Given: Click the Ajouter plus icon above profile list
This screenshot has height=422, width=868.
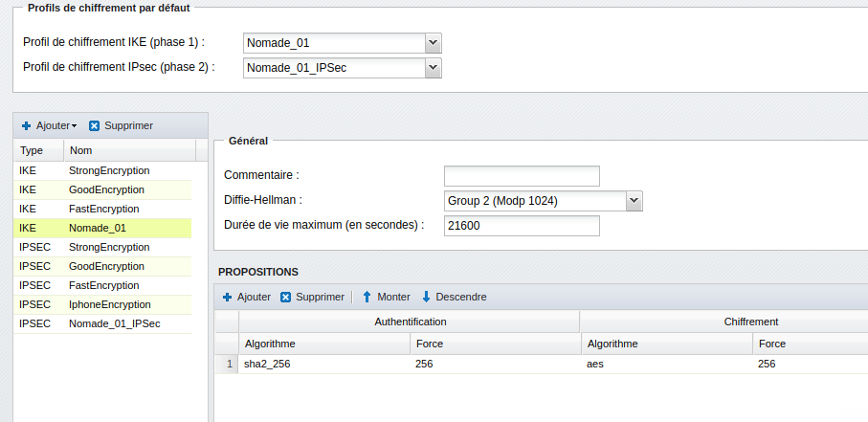Looking at the screenshot, I should tap(26, 125).
